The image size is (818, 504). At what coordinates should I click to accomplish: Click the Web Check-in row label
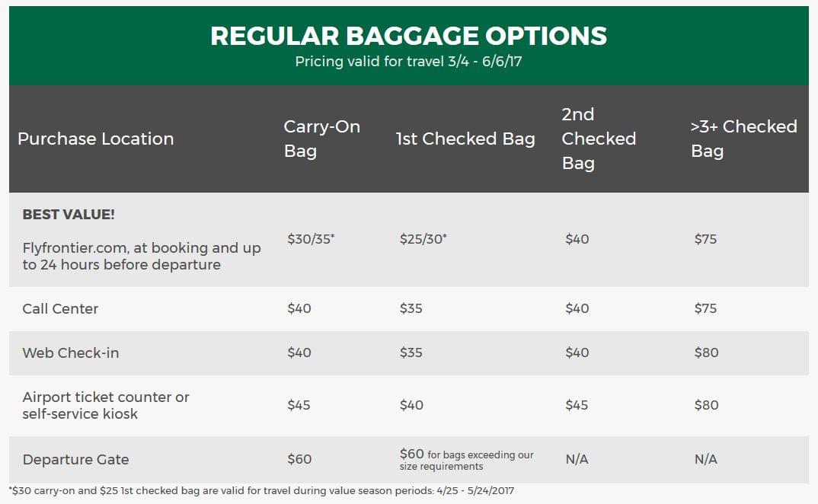tap(71, 353)
